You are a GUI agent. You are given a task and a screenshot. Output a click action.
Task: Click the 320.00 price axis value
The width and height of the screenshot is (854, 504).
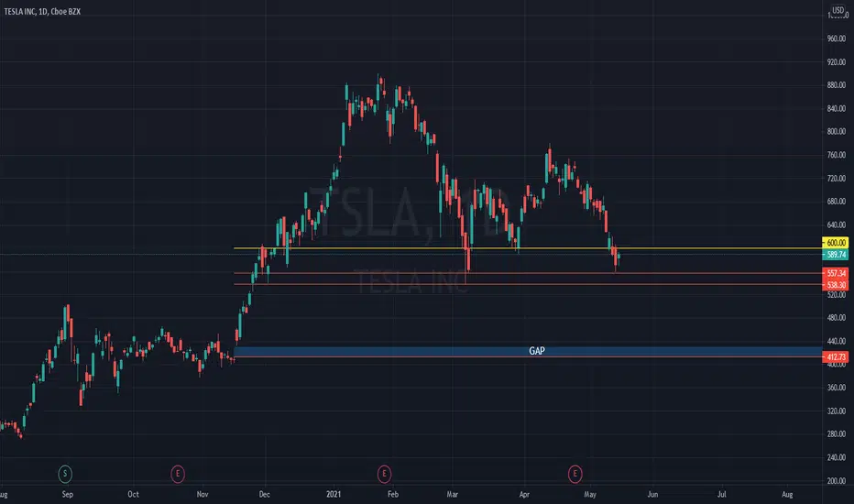836,411
